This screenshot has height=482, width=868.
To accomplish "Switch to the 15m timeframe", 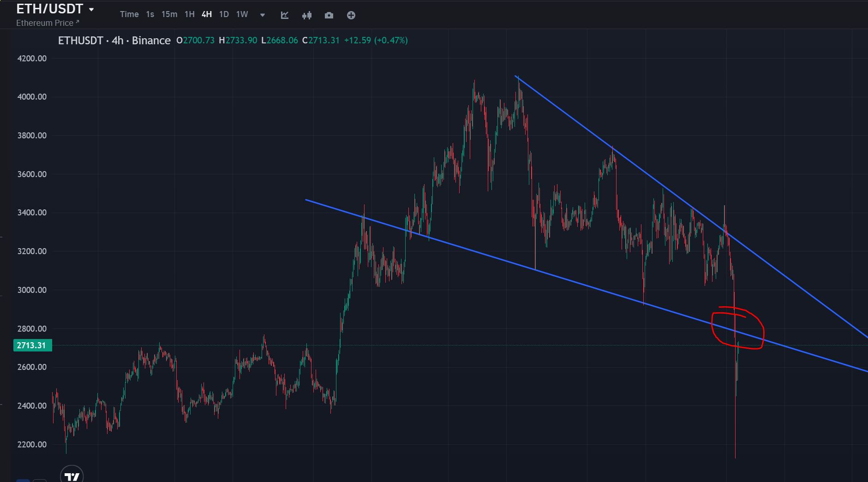I will [x=169, y=14].
